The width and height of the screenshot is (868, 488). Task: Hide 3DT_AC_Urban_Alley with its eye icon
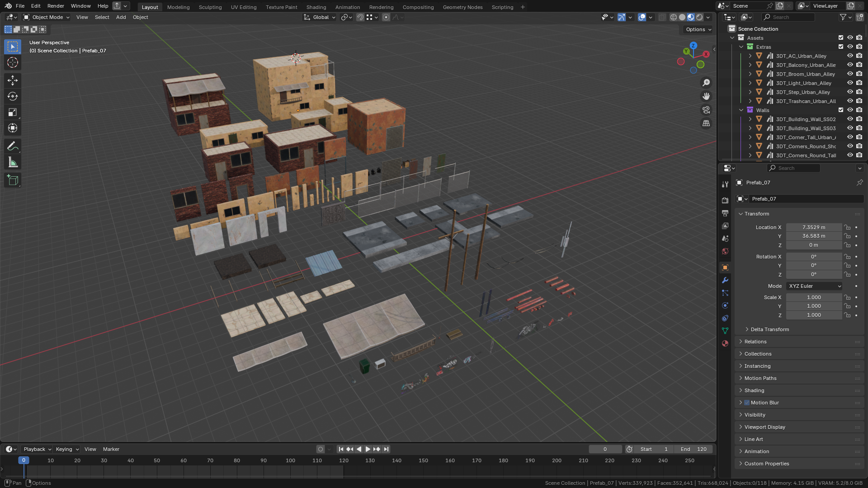(850, 56)
